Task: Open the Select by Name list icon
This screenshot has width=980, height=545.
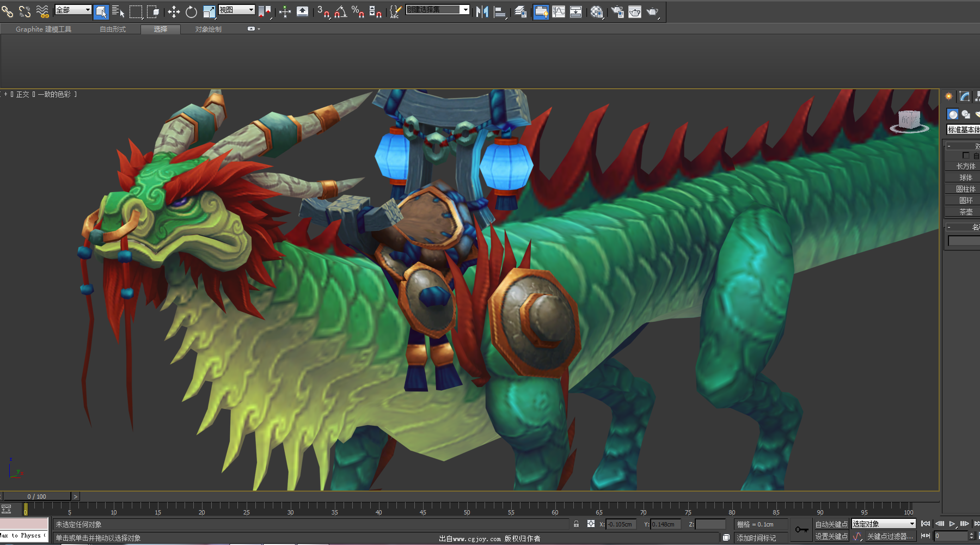Action: click(118, 11)
